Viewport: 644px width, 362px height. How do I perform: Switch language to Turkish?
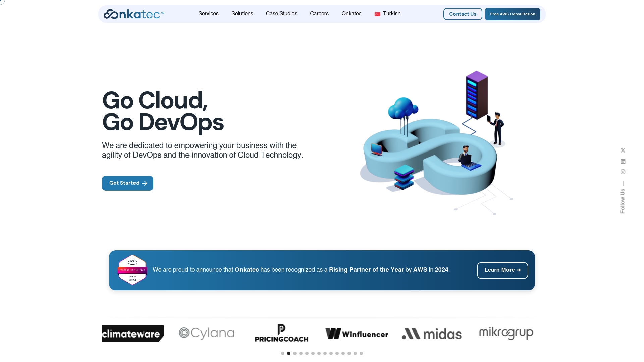(387, 14)
